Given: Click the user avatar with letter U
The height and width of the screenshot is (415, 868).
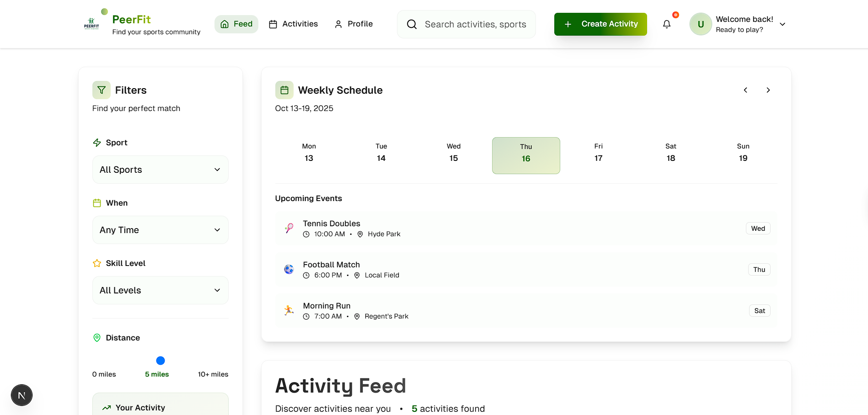Looking at the screenshot, I should (700, 24).
